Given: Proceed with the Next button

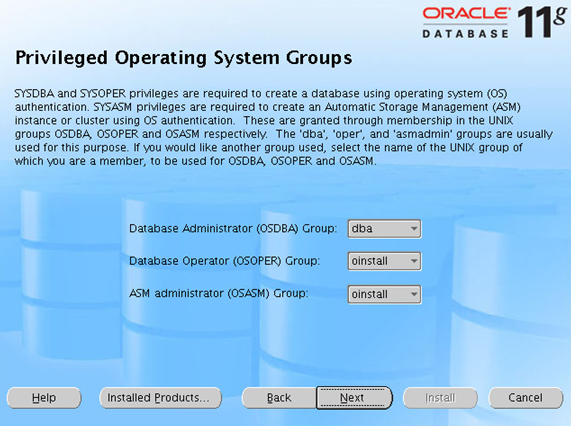Looking at the screenshot, I should point(354,398).
